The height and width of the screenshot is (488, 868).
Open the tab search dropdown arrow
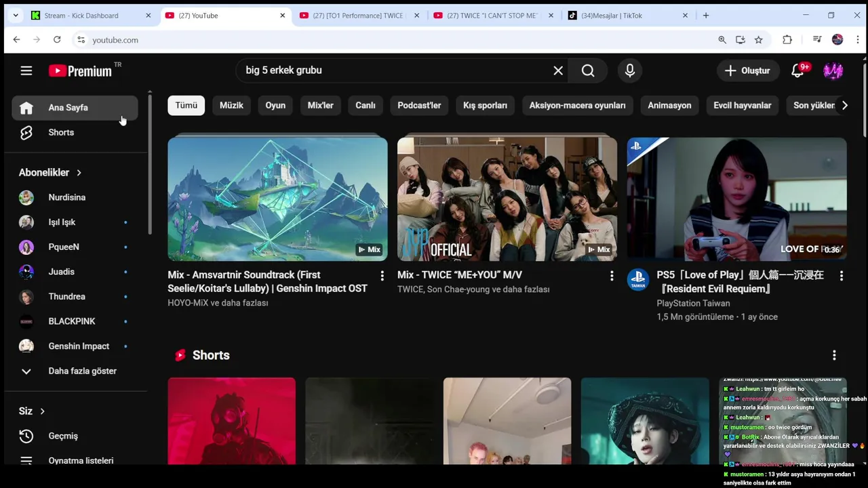(16, 16)
